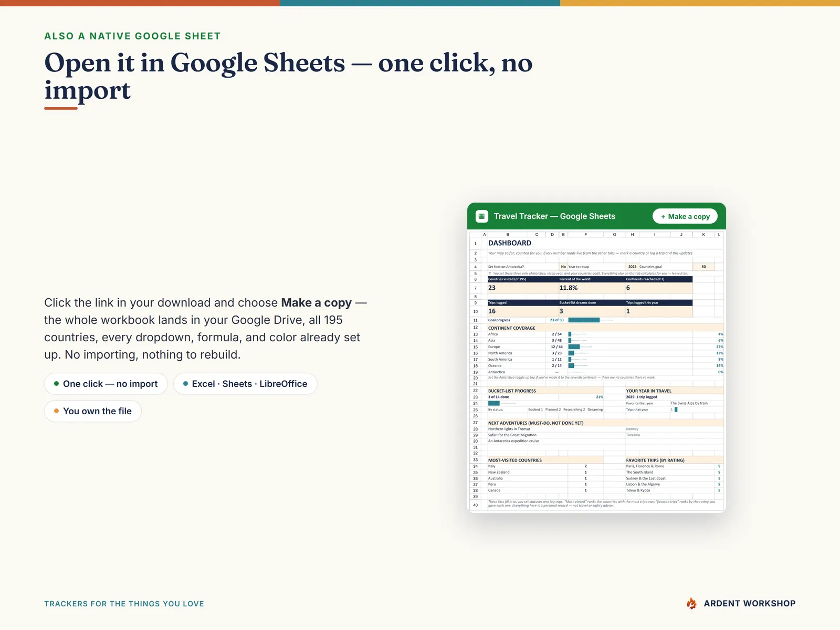Click the 'ARDENT WORKSHOP' brand name
840x630 pixels.
(x=750, y=604)
